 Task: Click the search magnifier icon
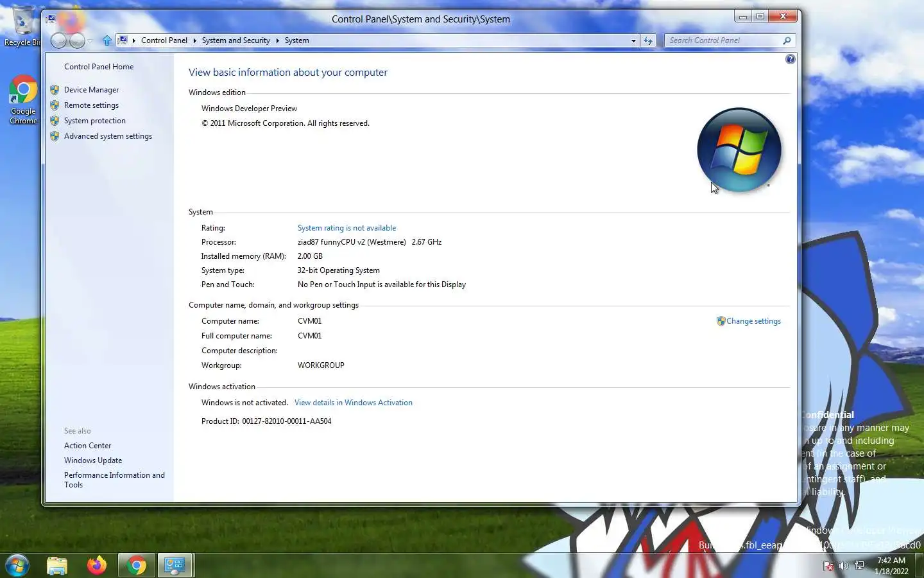pyautogui.click(x=787, y=40)
